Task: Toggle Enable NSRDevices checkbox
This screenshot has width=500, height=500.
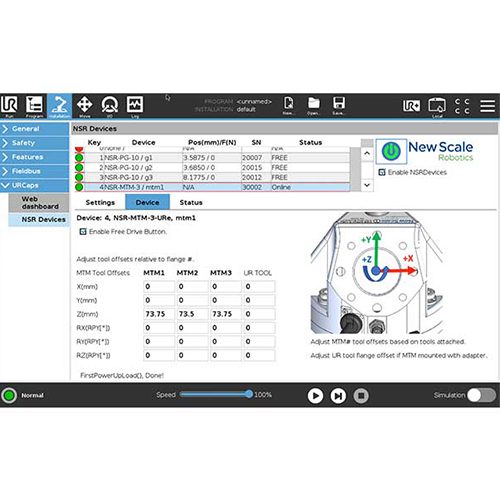Action: tap(382, 172)
